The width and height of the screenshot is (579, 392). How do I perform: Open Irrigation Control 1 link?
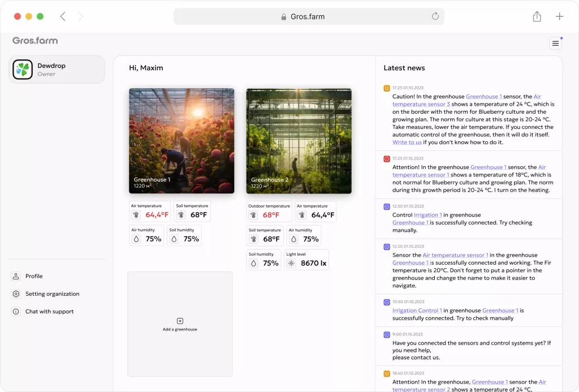click(x=417, y=311)
